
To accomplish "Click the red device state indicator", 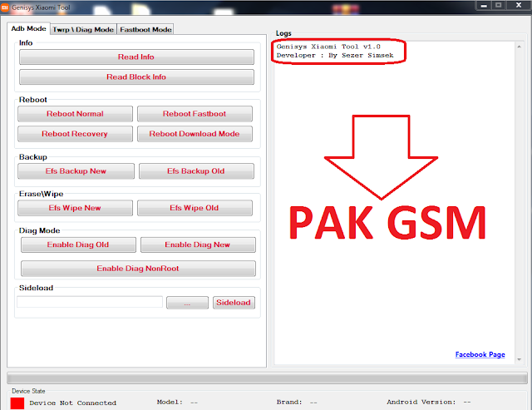I will tap(17, 403).
